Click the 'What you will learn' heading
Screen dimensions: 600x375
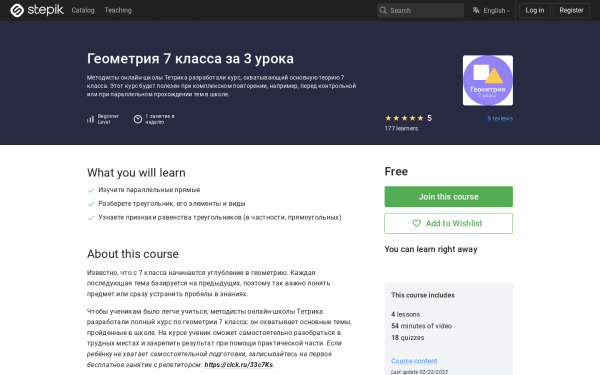tap(136, 173)
